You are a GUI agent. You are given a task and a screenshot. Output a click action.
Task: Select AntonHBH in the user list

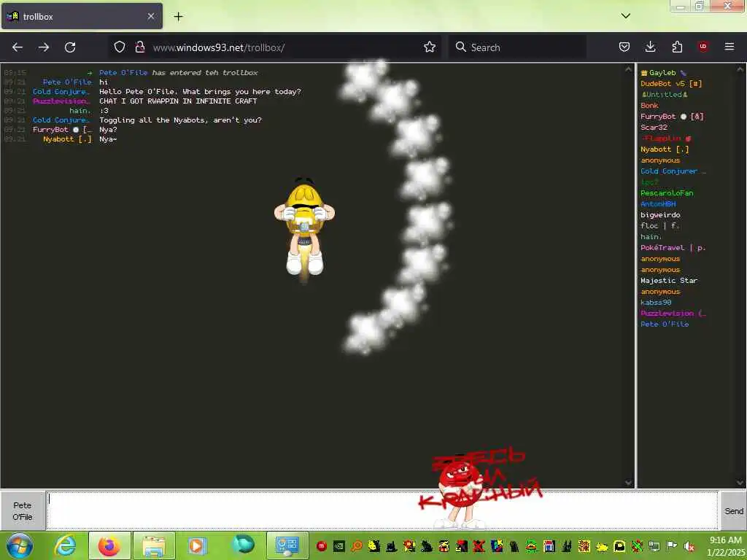(658, 204)
